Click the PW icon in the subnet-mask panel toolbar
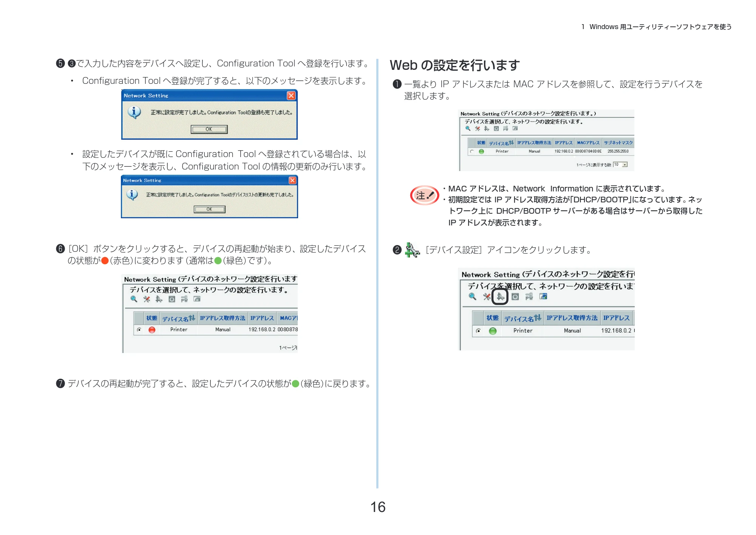756x535 pixels. pyautogui.click(x=506, y=128)
